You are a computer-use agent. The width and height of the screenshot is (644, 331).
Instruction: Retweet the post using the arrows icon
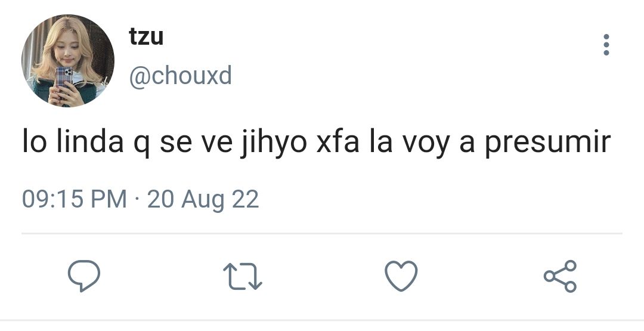[x=242, y=276]
